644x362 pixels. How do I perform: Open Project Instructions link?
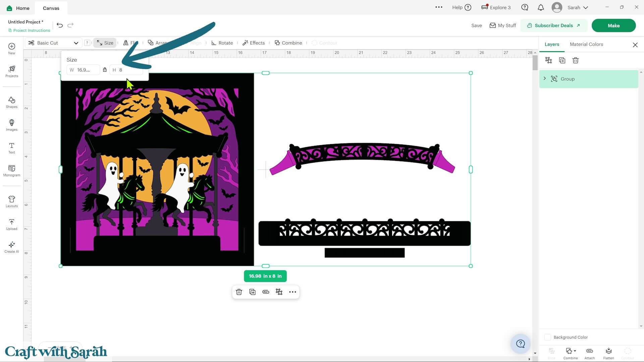[x=29, y=31]
